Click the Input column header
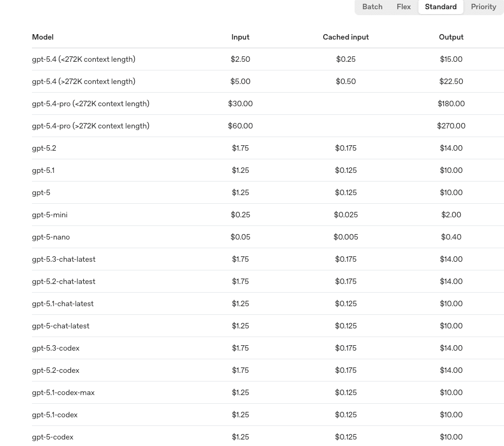The height and width of the screenshot is (446, 504). [x=240, y=37]
